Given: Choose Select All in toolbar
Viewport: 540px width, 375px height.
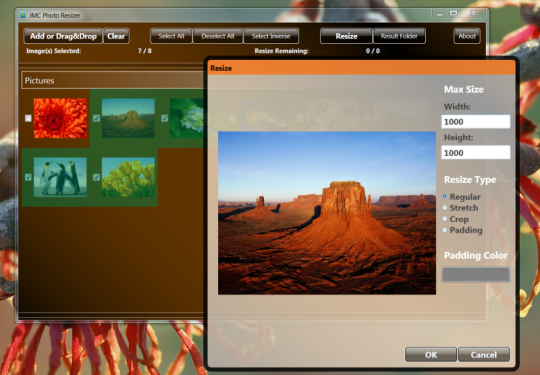Looking at the screenshot, I should 171,36.
